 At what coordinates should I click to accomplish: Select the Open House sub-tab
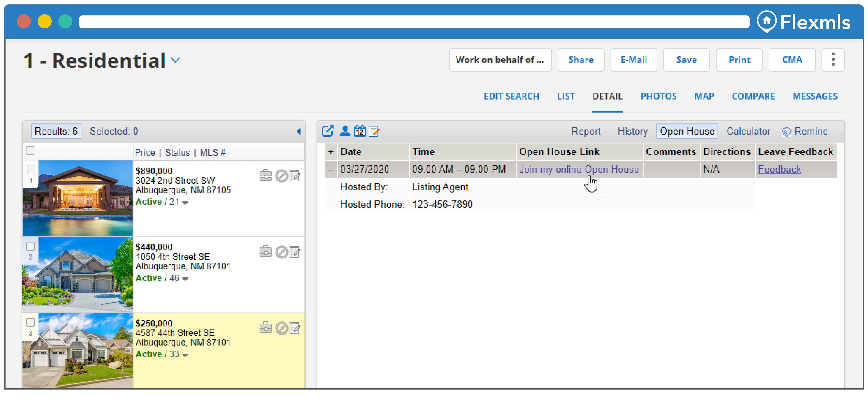pos(687,131)
